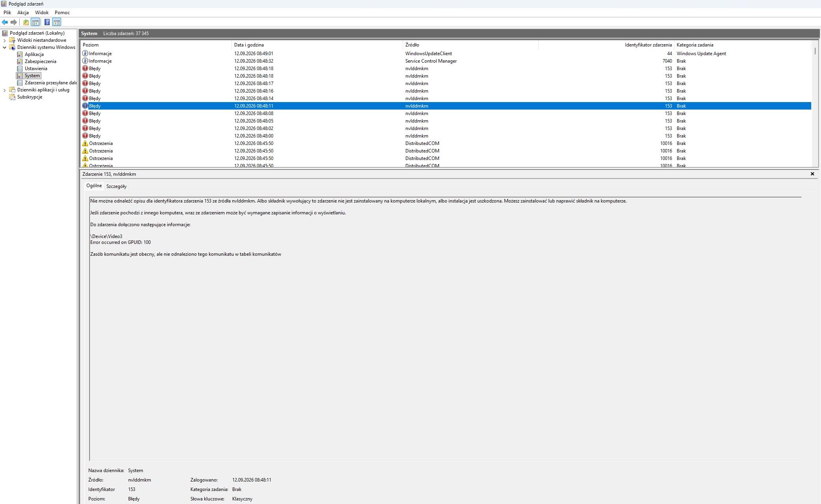Toggle the show/hide action pane toolbar icon
Screen dimensions: 821x504
coord(57,22)
